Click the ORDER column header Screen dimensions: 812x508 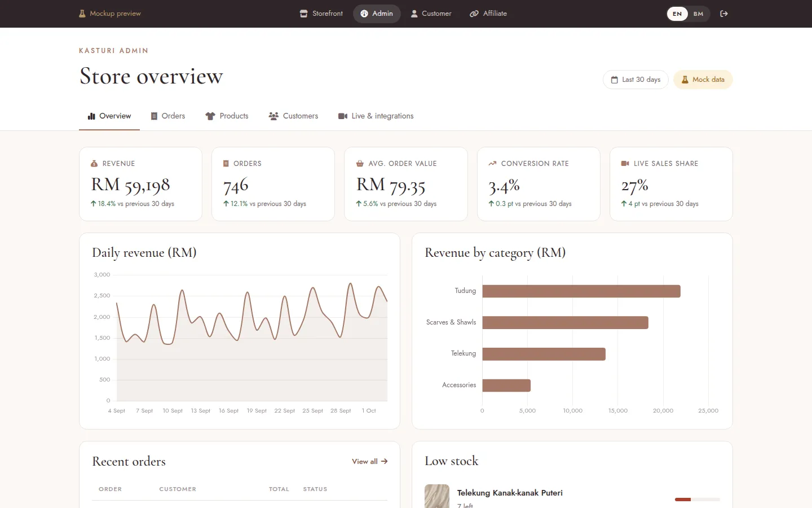coord(110,489)
